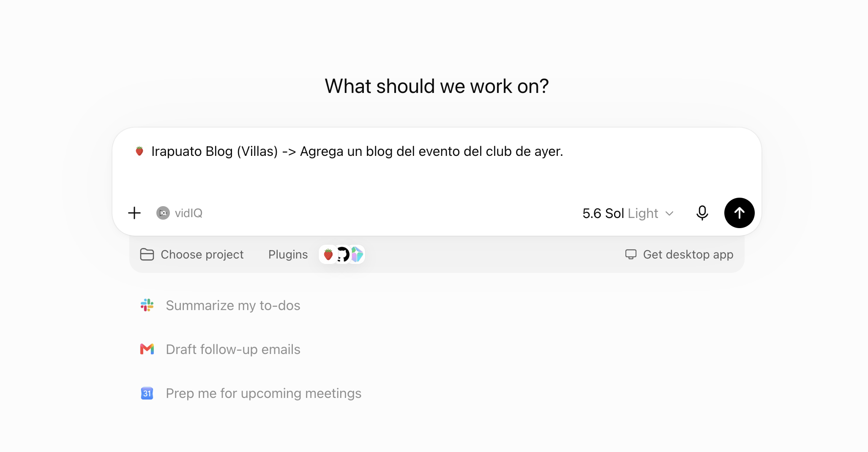Viewport: 868px width, 452px height.
Task: Click the plus attachment icon
Action: (134, 213)
